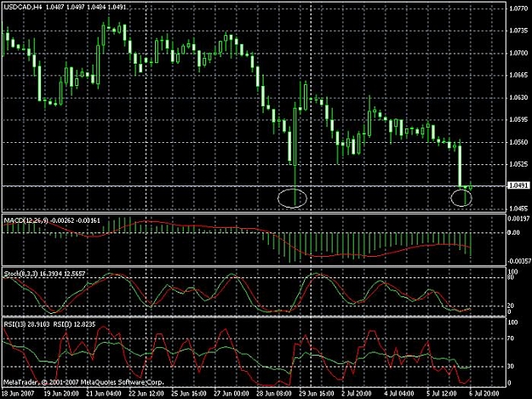Click the Stochastic scale level 20

(x=511, y=305)
